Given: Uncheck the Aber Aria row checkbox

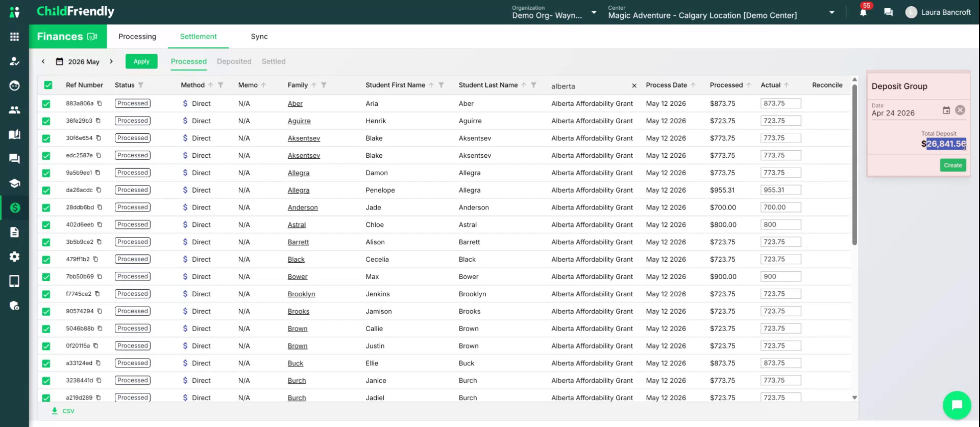Looking at the screenshot, I should coord(46,103).
